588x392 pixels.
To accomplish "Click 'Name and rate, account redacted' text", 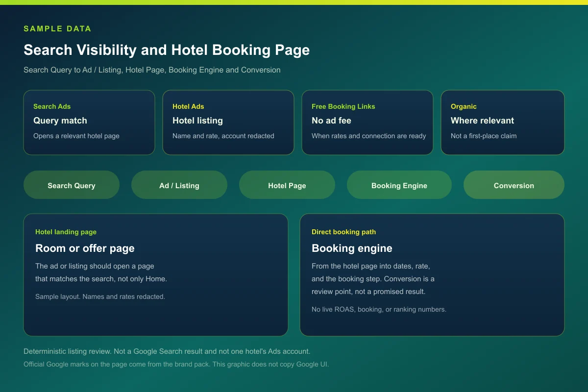I will [223, 136].
